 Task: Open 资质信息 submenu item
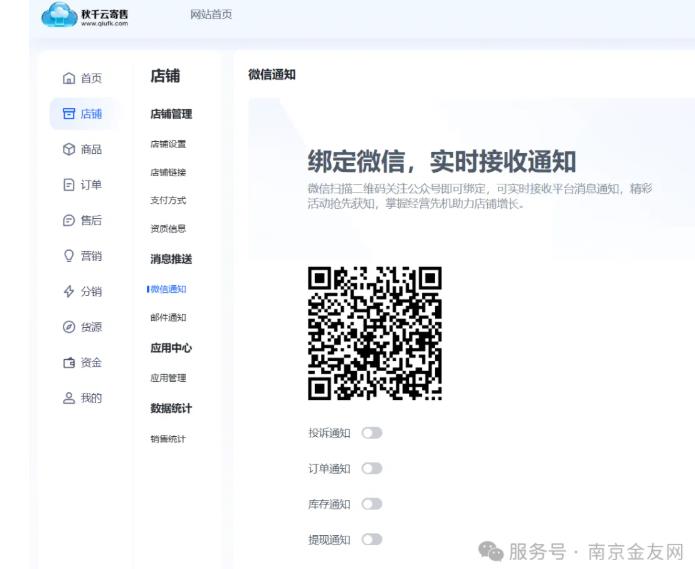(x=168, y=229)
